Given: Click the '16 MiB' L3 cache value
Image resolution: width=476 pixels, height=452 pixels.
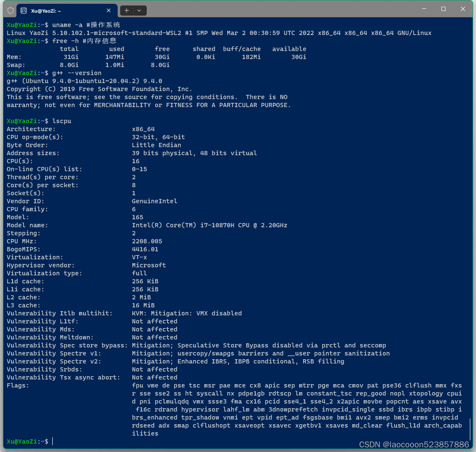Looking at the screenshot, I should [x=143, y=305].
